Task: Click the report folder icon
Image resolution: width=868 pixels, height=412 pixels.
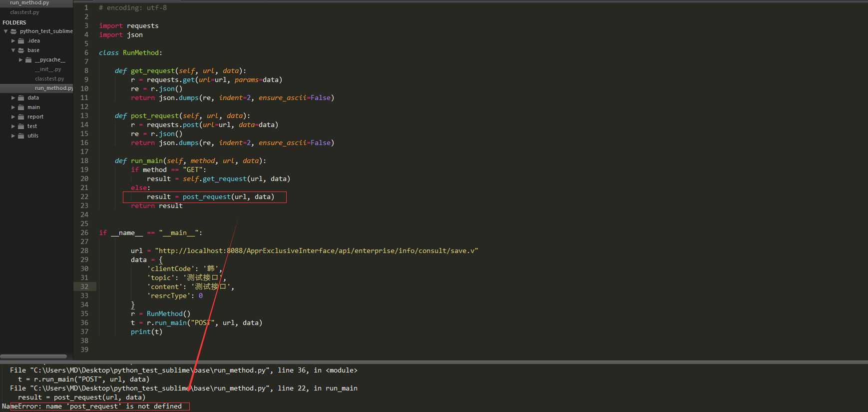Action: [21, 117]
